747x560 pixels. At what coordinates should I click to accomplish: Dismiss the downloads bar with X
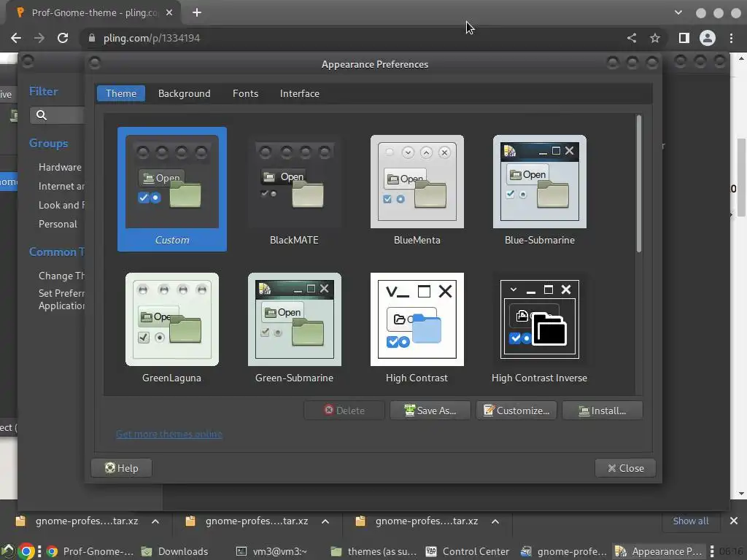click(734, 521)
